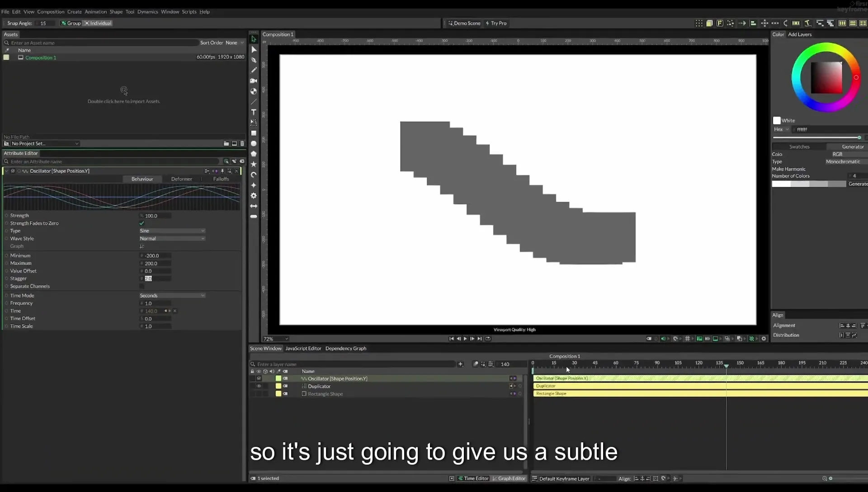Click the Generate button

[x=858, y=184]
